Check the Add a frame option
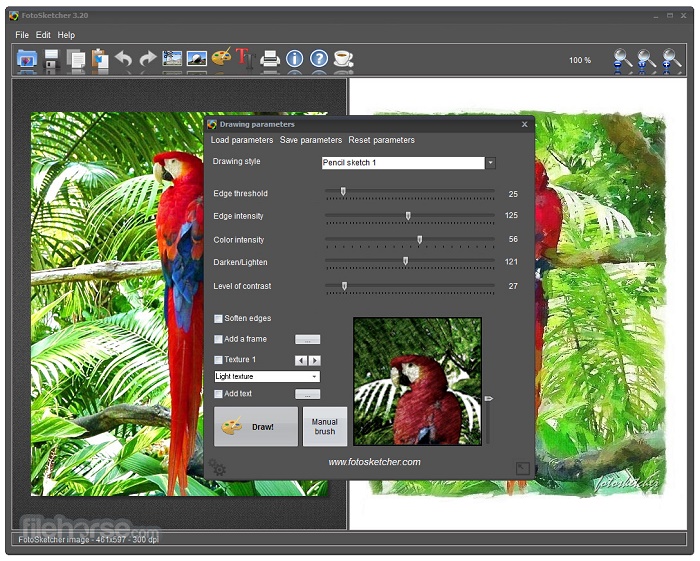 tap(219, 340)
